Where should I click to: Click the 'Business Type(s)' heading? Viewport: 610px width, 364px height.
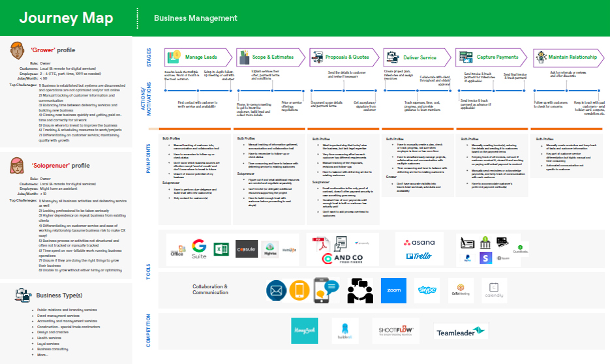[59, 296]
